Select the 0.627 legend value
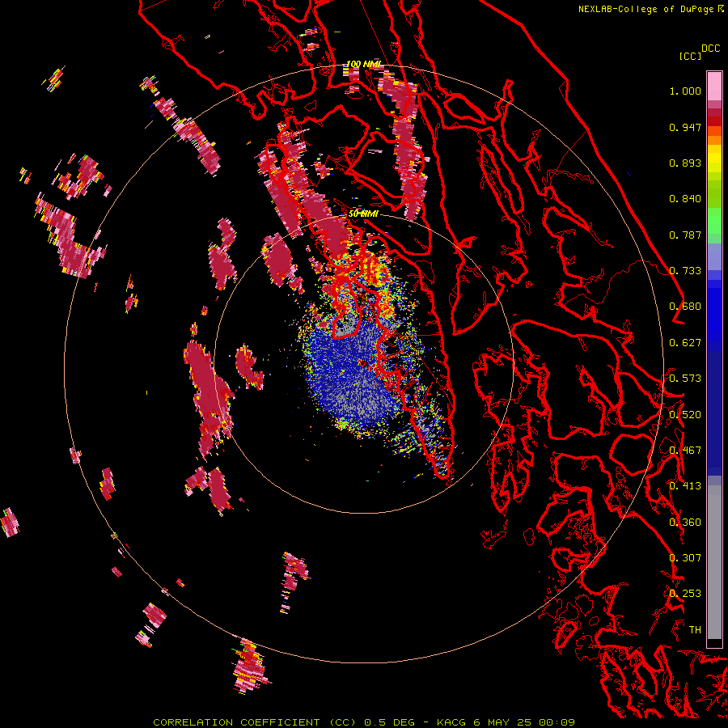 [685, 343]
